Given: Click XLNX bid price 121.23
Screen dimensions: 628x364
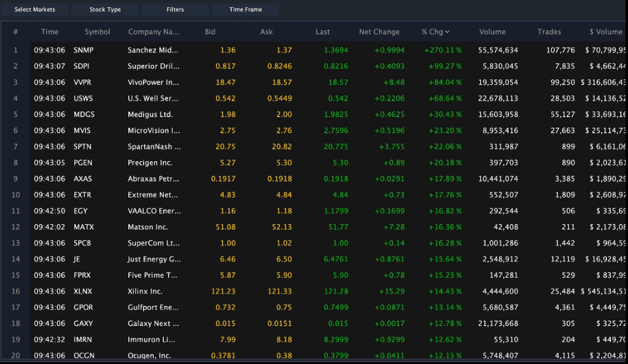Looking at the screenshot, I should coord(223,291).
